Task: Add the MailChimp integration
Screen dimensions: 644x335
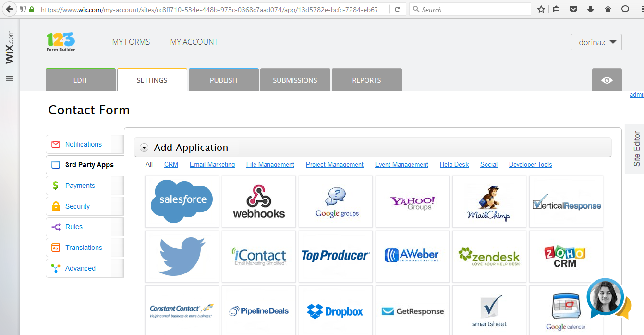Action: [x=489, y=201]
